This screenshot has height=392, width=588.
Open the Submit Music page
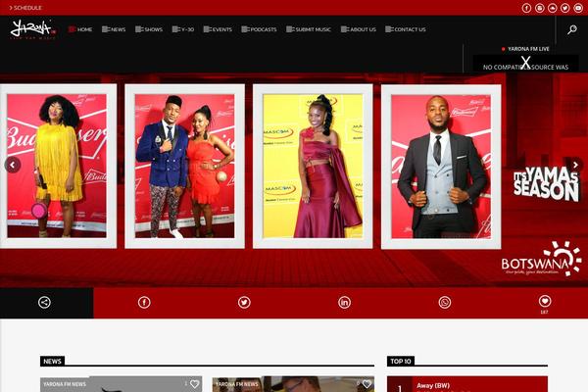309,29
